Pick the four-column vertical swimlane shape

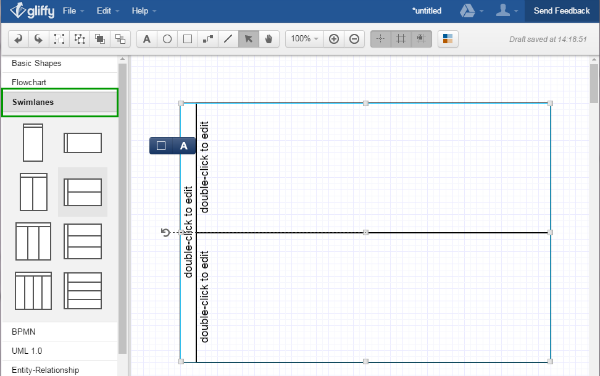(33, 291)
